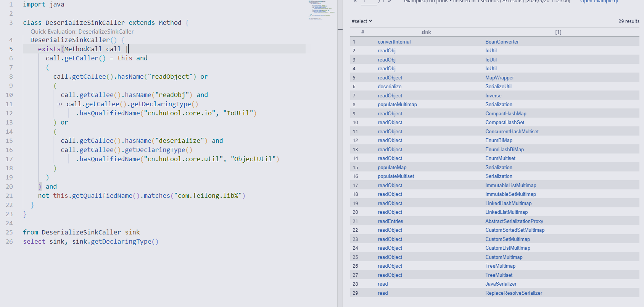Sort results by the [1] column header
The height and width of the screenshot is (307, 644).
[558, 32]
